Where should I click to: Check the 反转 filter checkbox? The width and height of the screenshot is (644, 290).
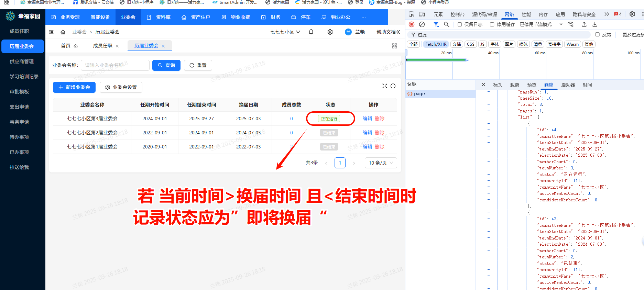[x=597, y=34]
